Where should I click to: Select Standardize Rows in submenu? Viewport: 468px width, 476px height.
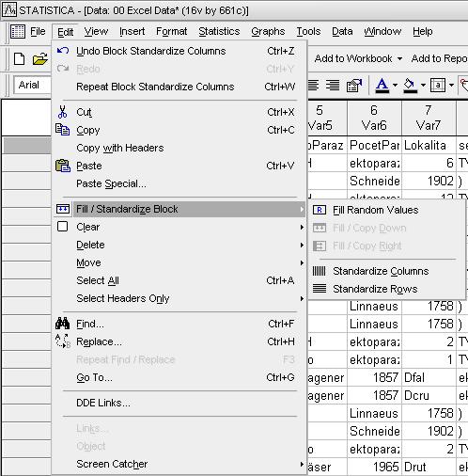387,289
